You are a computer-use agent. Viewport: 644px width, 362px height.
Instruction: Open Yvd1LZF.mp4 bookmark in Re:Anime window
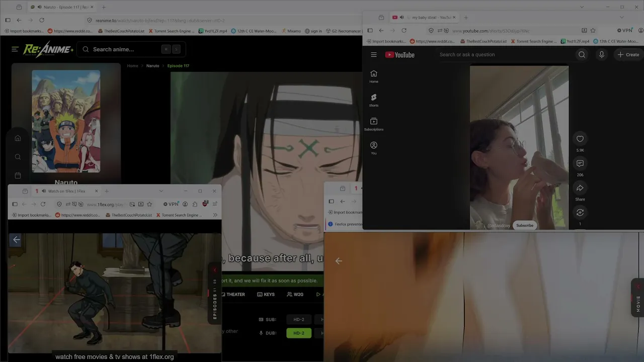[213, 31]
